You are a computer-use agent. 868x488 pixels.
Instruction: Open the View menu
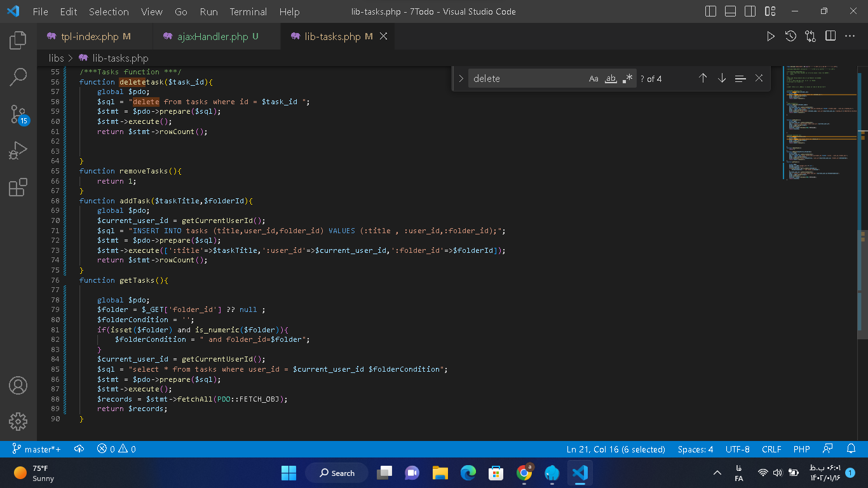click(152, 11)
